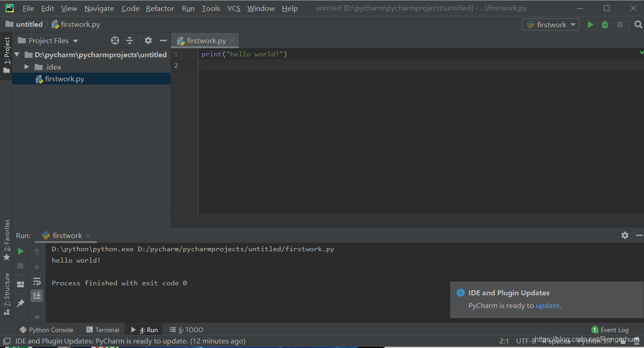This screenshot has width=644, height=348.
Task: Close the firstwork.py editor tab
Action: point(232,40)
